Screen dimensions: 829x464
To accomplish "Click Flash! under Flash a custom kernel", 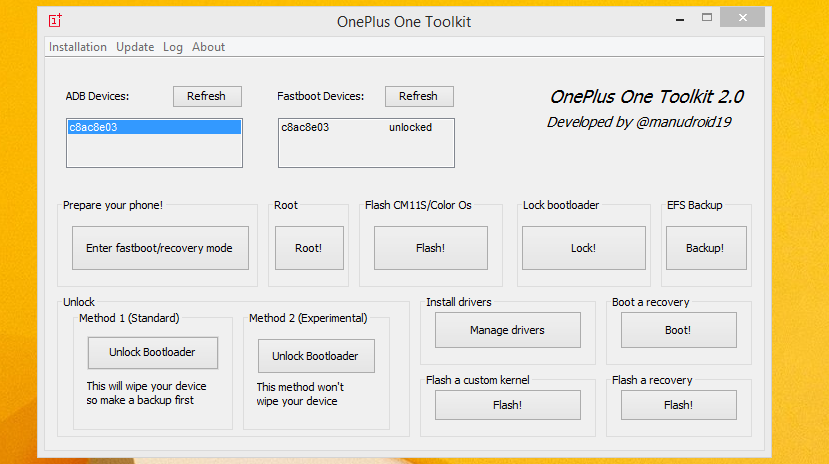I will click(508, 405).
